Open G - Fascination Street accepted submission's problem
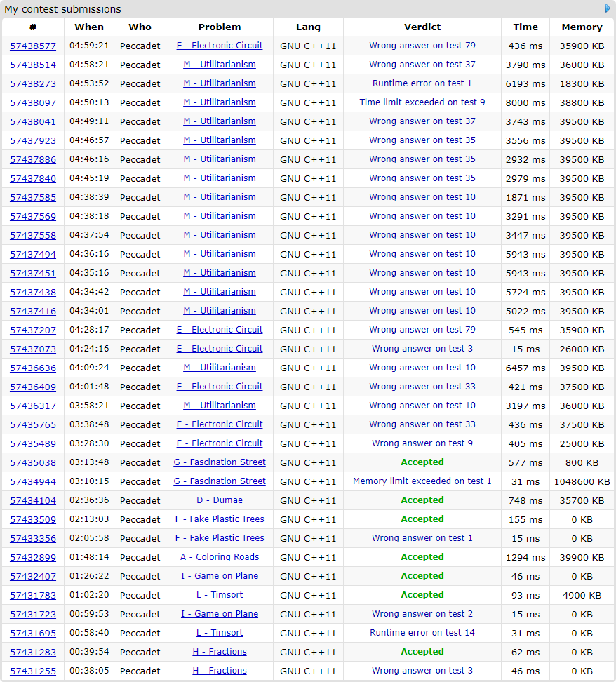This screenshot has width=616, height=682. [220, 462]
